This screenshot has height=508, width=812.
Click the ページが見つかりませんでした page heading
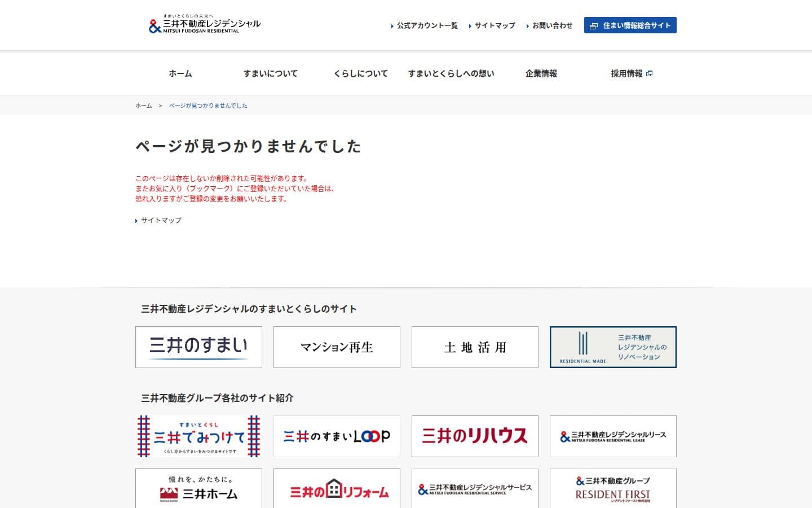[248, 146]
